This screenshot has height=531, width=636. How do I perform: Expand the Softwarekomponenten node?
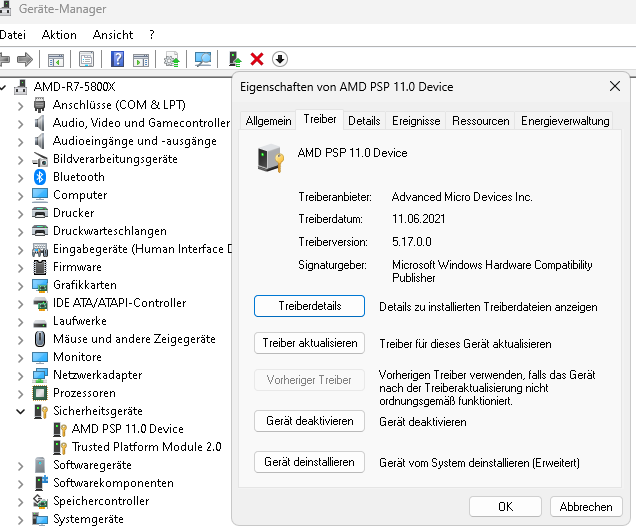21,484
